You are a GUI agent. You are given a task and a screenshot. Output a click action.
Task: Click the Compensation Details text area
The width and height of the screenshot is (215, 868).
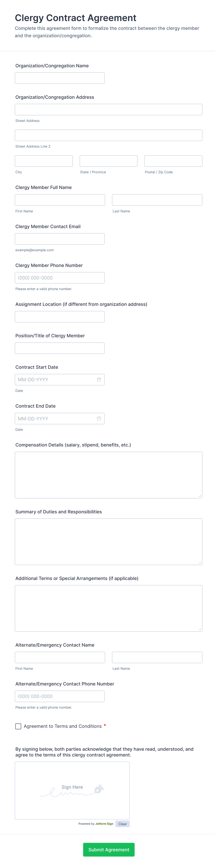point(108,475)
